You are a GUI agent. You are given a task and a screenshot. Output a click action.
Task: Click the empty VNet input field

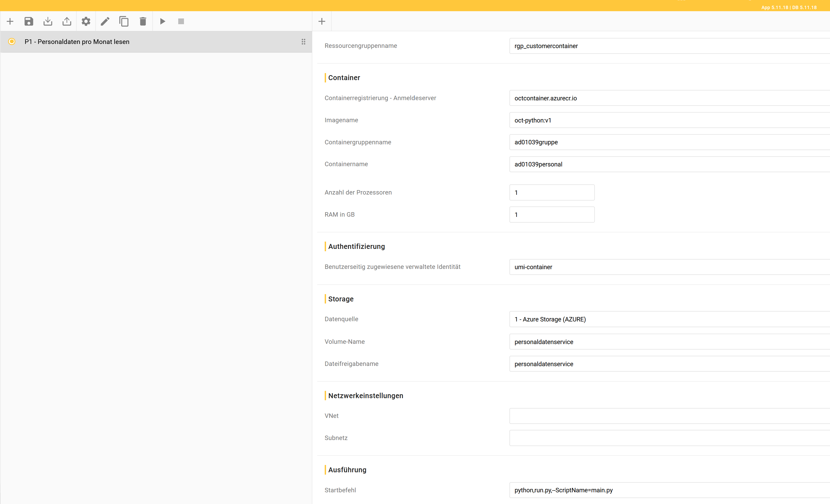click(x=669, y=416)
